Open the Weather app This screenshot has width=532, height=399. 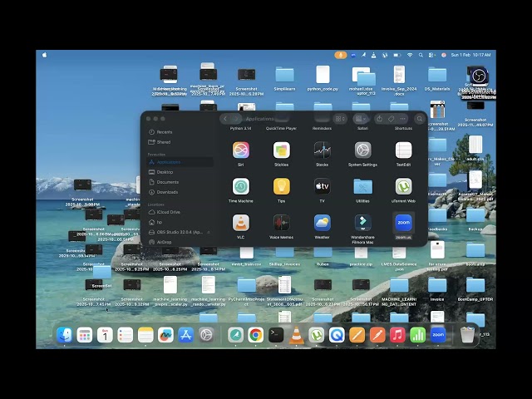[322, 223]
